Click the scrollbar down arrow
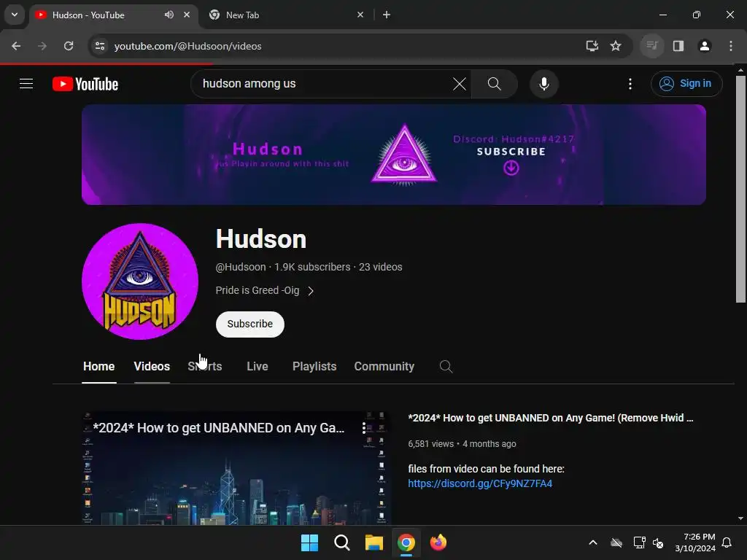Viewport: 747px width, 560px height. point(740,518)
